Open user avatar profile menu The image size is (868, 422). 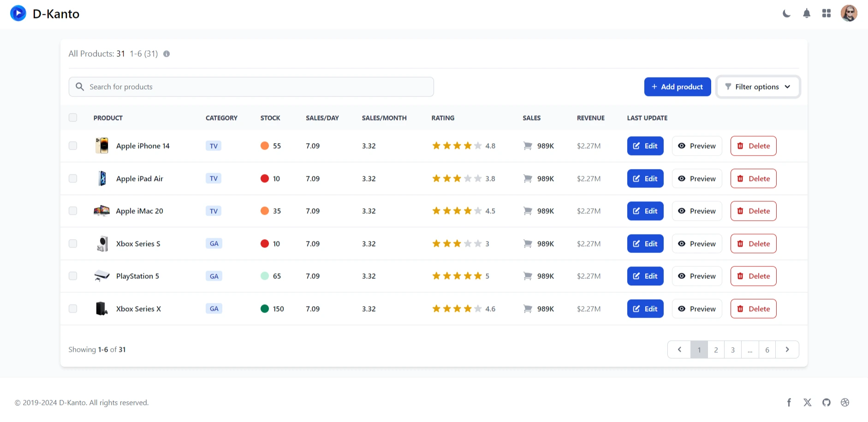pos(849,13)
